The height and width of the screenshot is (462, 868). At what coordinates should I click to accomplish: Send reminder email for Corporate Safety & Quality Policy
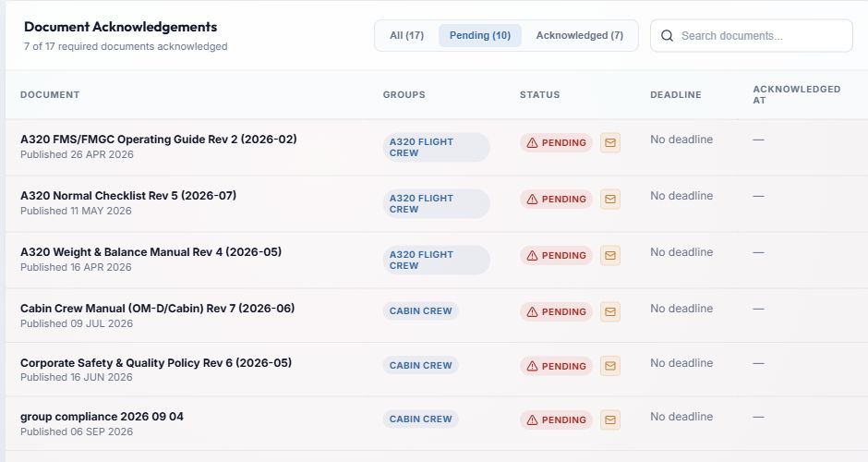point(610,366)
